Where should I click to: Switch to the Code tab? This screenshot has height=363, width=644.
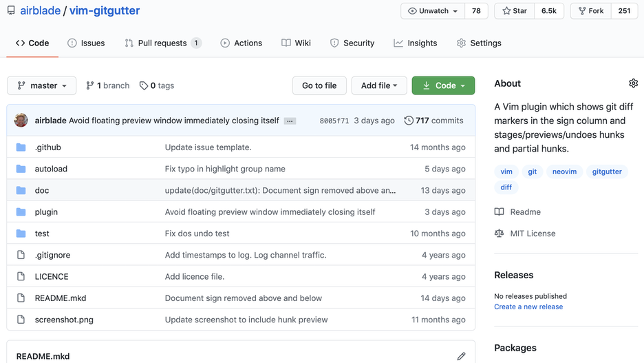tap(32, 43)
